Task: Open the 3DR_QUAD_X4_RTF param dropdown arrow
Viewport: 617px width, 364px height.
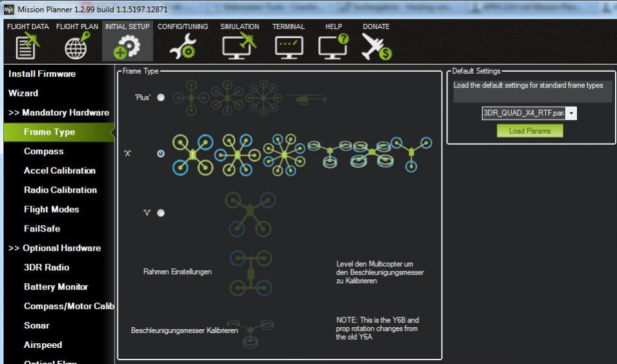Action: (x=571, y=113)
